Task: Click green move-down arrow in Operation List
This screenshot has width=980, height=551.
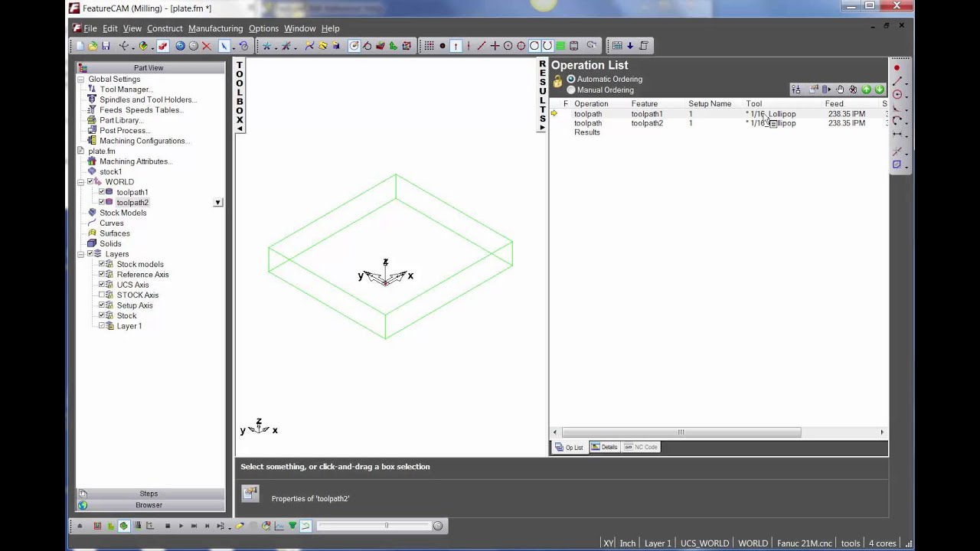Action: 880,90
